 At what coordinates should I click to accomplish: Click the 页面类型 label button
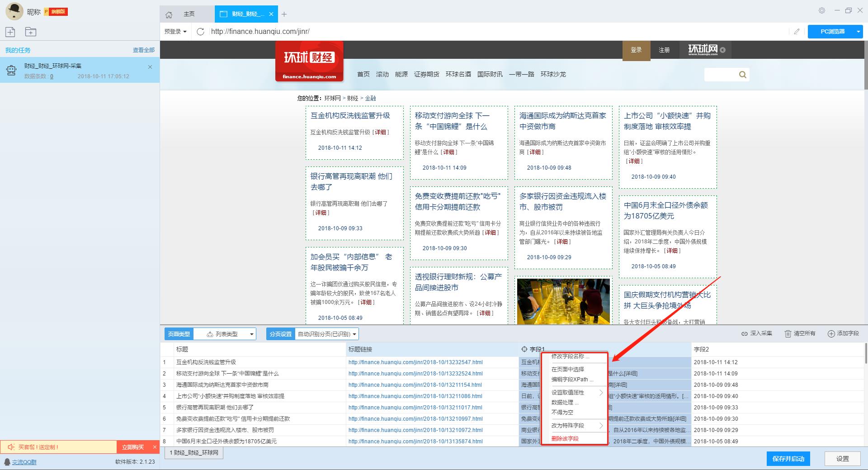pyautogui.click(x=179, y=334)
